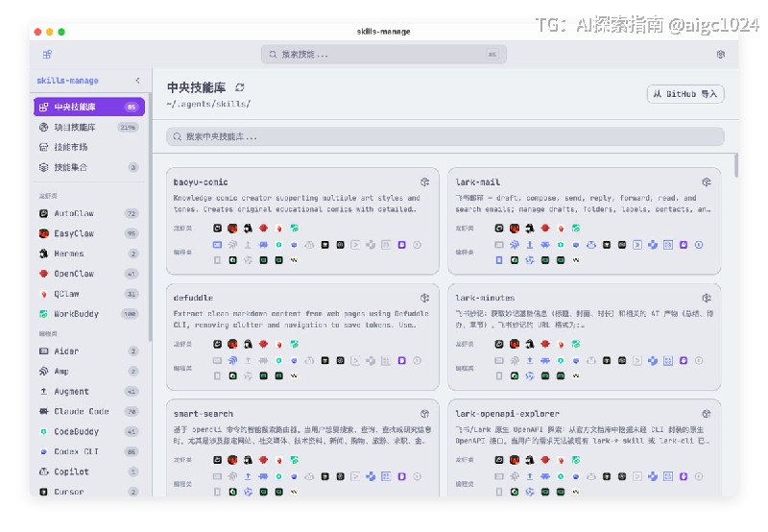Open the defuddle skill title
This screenshot has width=768, height=532.
(x=194, y=298)
